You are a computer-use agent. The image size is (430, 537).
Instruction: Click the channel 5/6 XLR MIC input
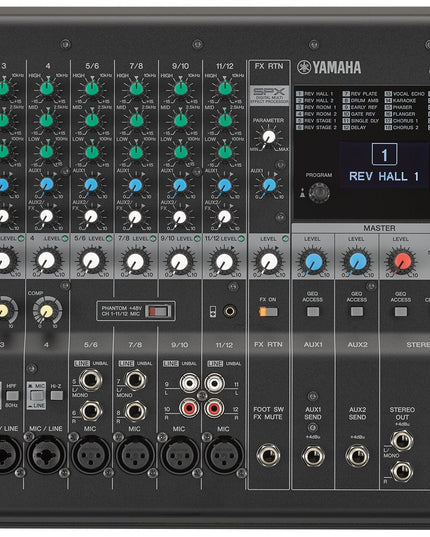pyautogui.click(x=91, y=454)
